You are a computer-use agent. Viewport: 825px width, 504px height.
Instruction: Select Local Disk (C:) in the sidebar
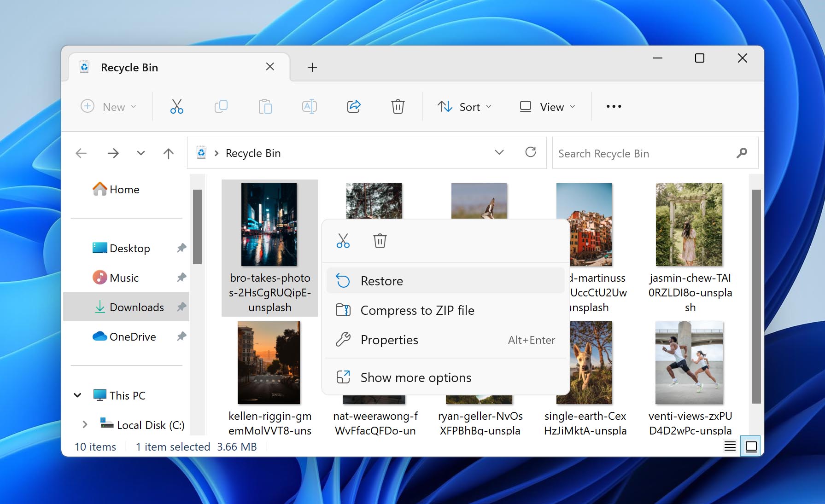(x=142, y=425)
